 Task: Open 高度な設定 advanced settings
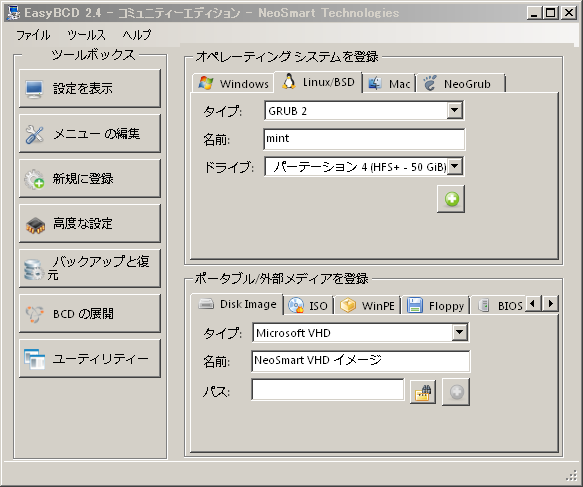point(90,223)
